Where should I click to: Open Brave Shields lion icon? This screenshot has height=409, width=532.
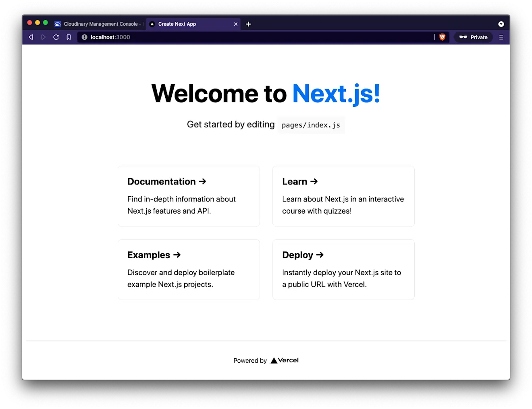[x=442, y=37]
